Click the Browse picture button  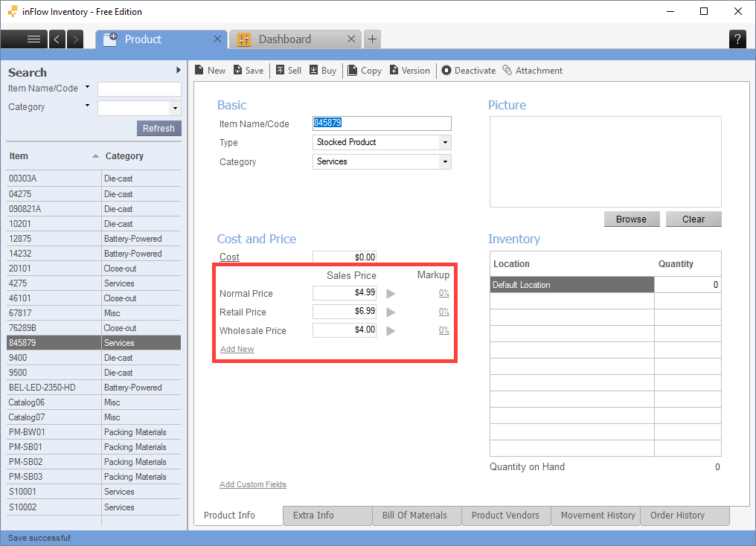[x=631, y=219]
